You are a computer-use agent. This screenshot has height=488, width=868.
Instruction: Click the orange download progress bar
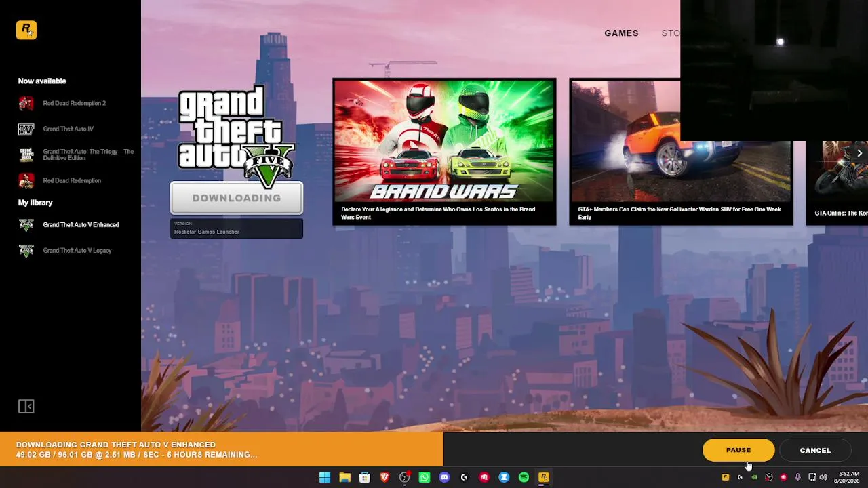point(222,449)
